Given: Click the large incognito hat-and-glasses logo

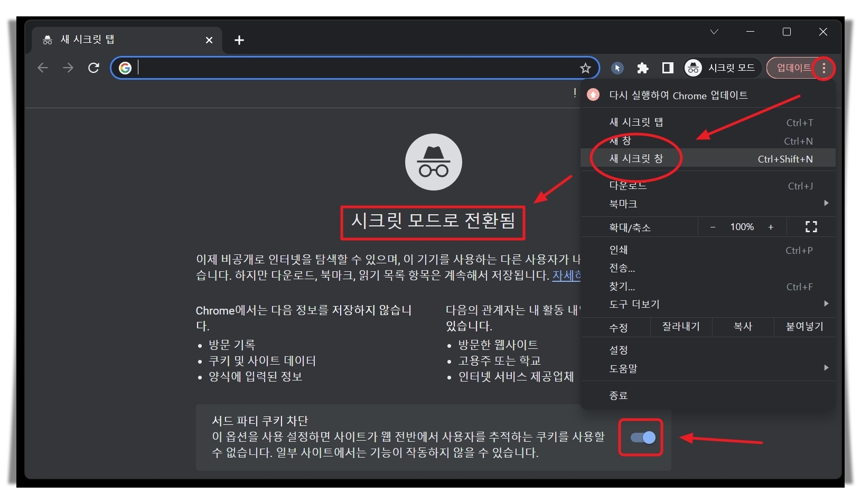Looking at the screenshot, I should click(433, 162).
